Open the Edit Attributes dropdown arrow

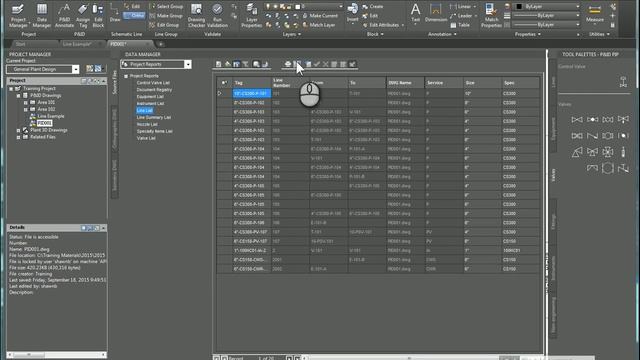[x=402, y=25]
